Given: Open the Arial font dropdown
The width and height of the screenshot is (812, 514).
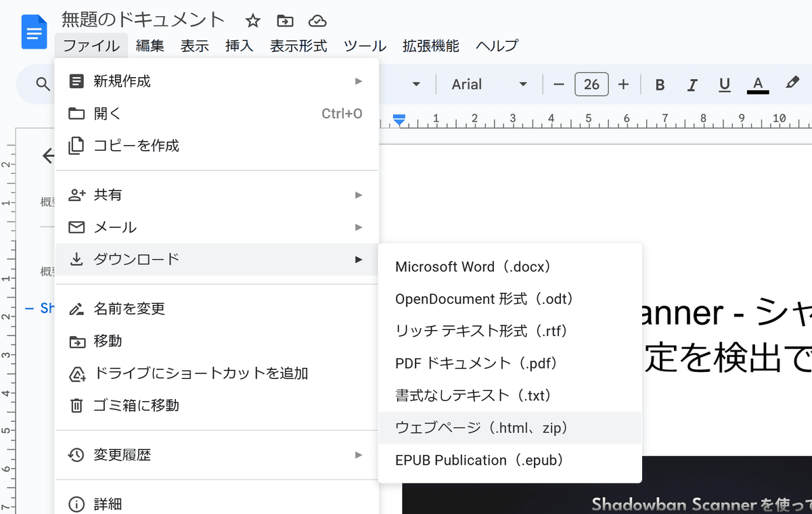Looking at the screenshot, I should coord(490,85).
